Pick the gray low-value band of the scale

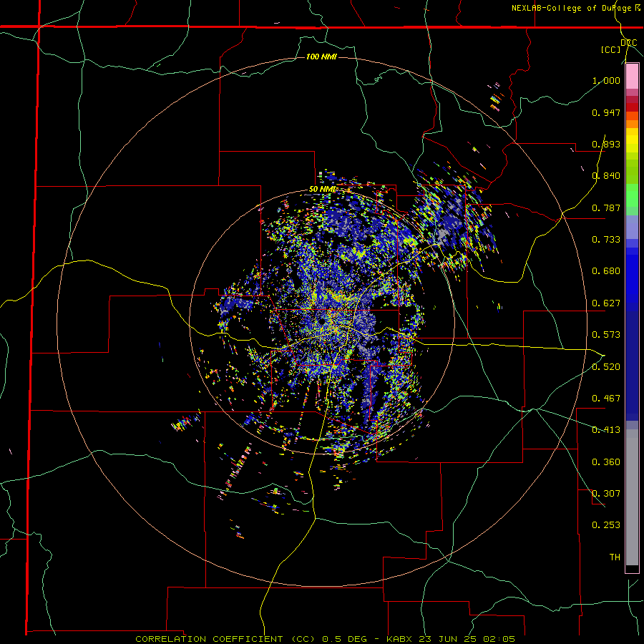(632, 497)
